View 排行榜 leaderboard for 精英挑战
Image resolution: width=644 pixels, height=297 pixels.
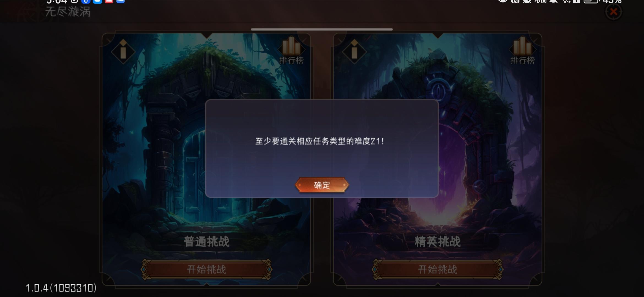pos(522,51)
